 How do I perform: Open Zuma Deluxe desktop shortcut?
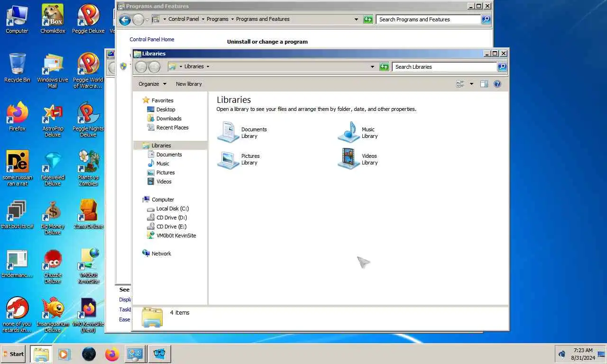tap(88, 214)
